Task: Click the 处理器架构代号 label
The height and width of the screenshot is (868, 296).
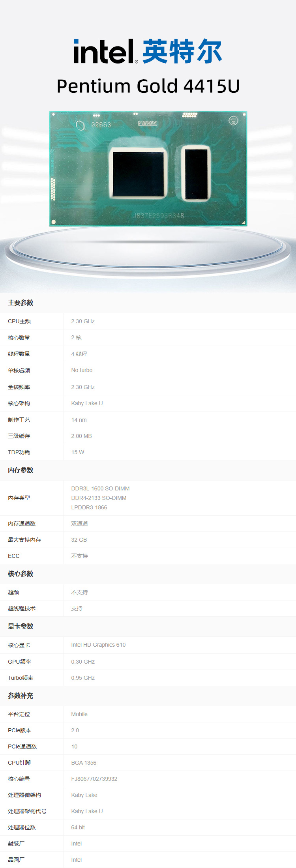Action: click(x=27, y=811)
